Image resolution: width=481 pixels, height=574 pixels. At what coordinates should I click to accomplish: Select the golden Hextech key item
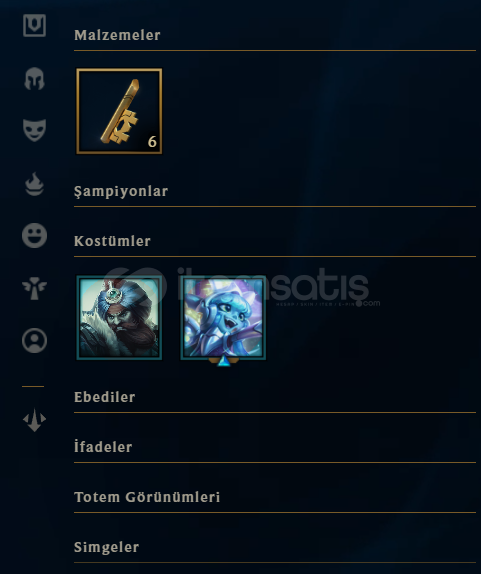coord(119,111)
